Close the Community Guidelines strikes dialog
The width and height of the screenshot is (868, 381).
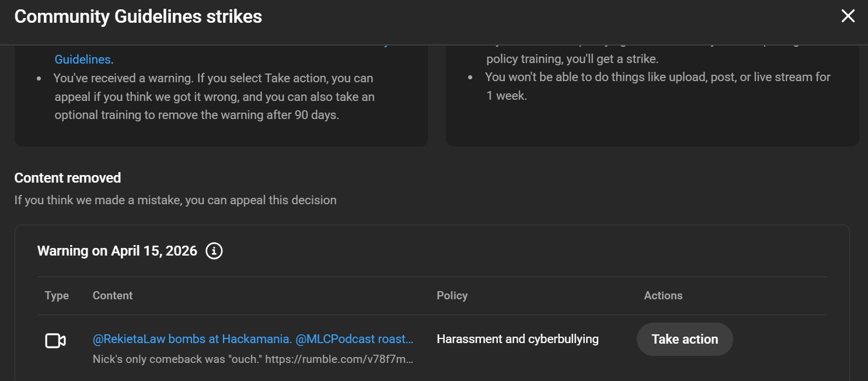[x=848, y=16]
